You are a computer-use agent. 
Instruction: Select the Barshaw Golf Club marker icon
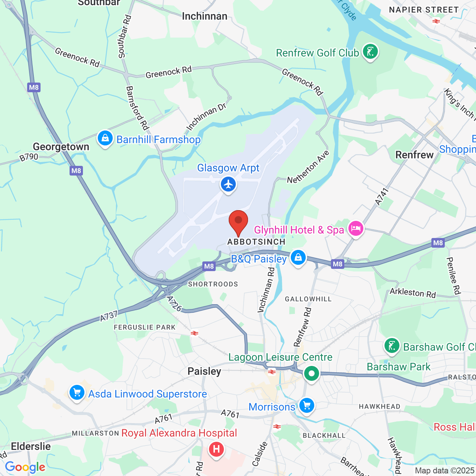point(392,346)
